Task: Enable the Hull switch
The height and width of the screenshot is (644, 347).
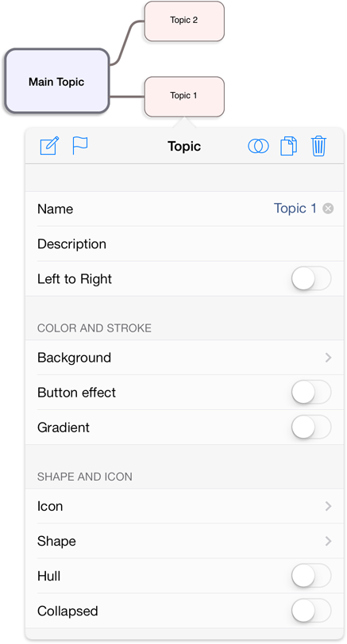Action: coord(311,576)
